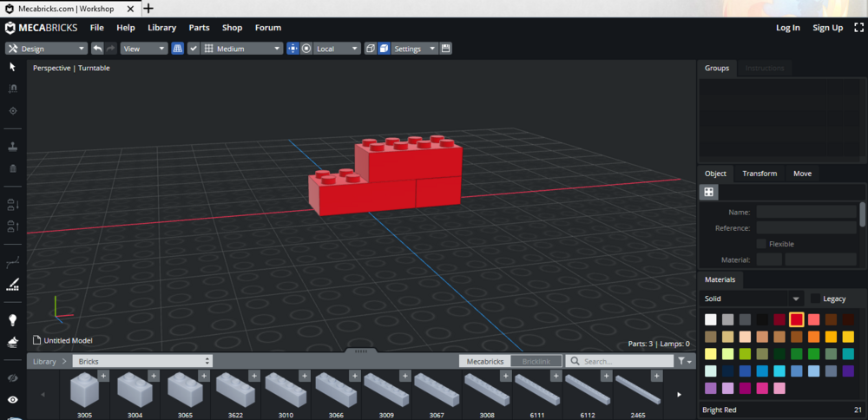Open the Help menu
This screenshot has width=868, height=420.
(x=126, y=28)
